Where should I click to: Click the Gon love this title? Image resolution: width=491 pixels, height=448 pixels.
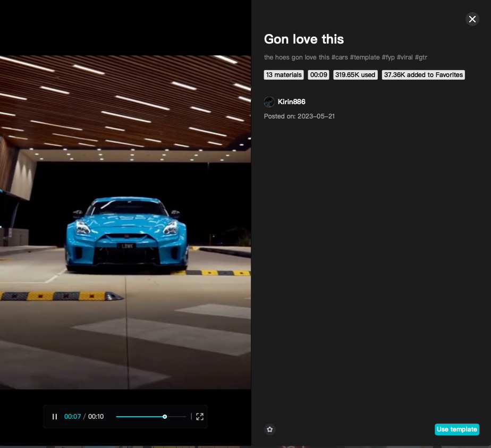click(304, 39)
